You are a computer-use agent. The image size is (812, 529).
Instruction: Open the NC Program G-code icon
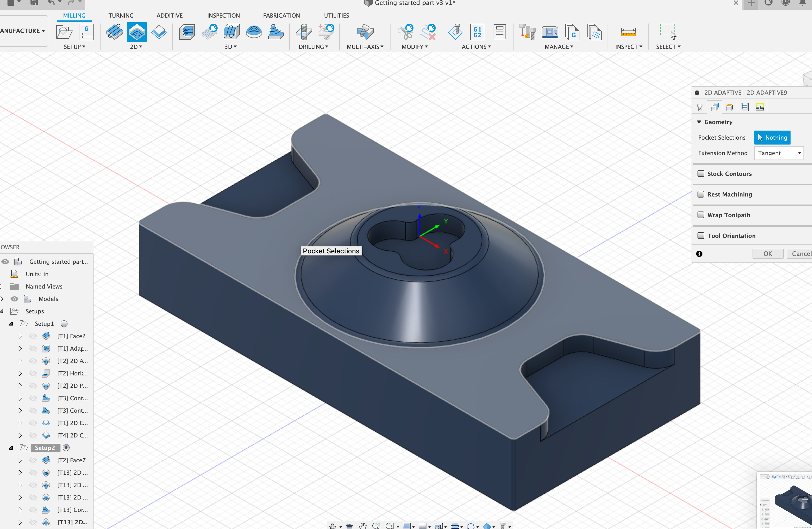click(x=87, y=32)
